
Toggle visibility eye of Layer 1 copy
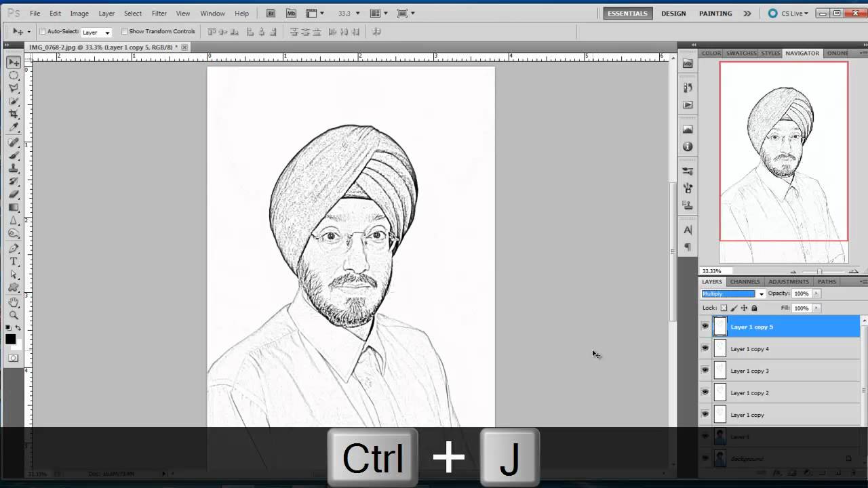pyautogui.click(x=705, y=414)
